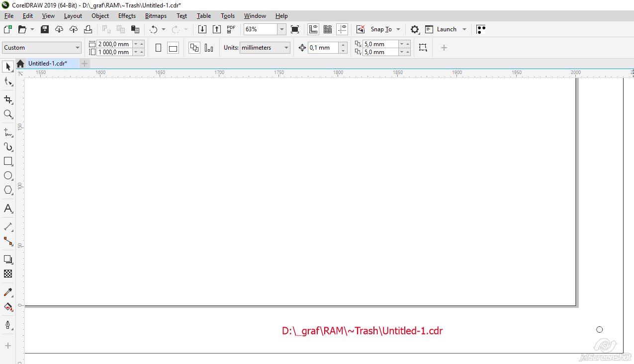Image resolution: width=634 pixels, height=364 pixels.
Task: Expand the Launch dropdown arrow
Action: pos(464,29)
